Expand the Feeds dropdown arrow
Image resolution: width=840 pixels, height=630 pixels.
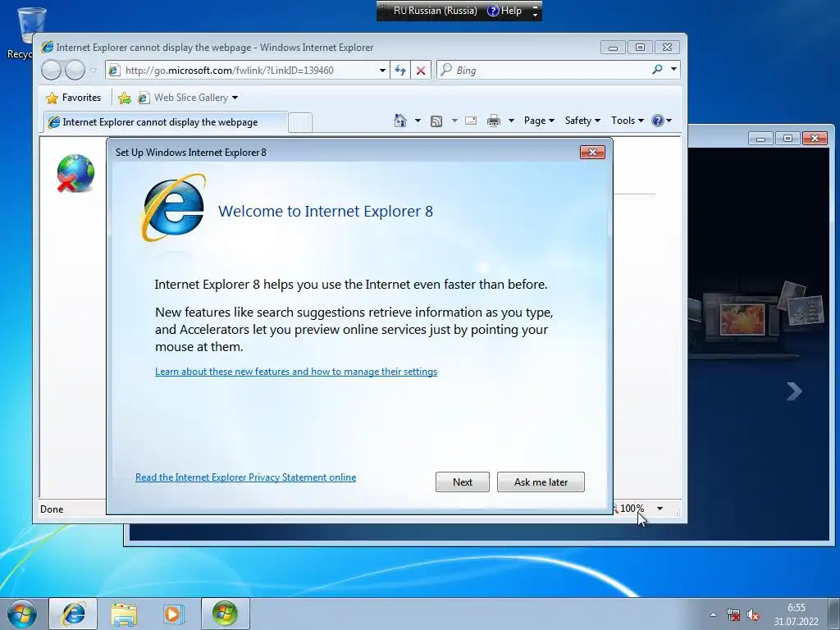click(x=454, y=121)
